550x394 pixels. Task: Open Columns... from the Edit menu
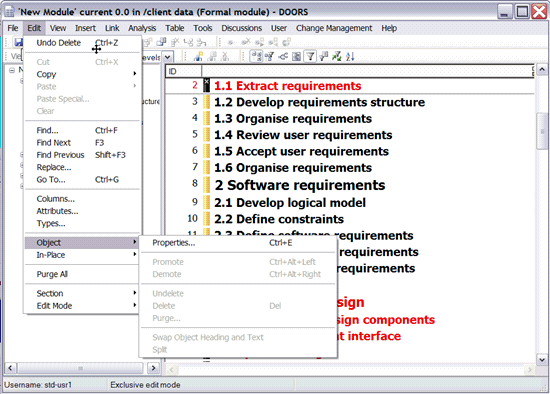point(82,199)
